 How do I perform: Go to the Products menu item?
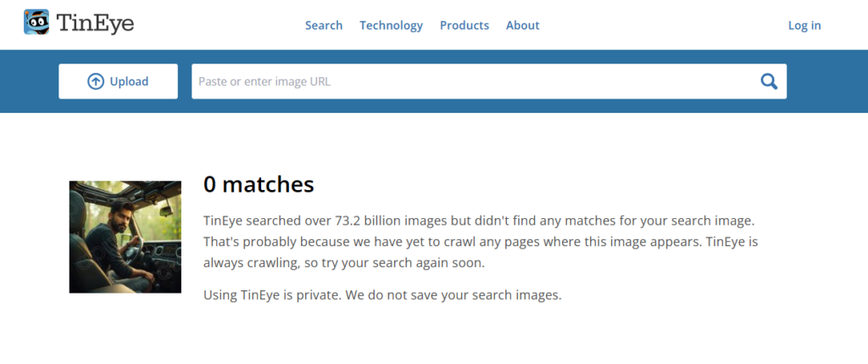click(x=464, y=25)
